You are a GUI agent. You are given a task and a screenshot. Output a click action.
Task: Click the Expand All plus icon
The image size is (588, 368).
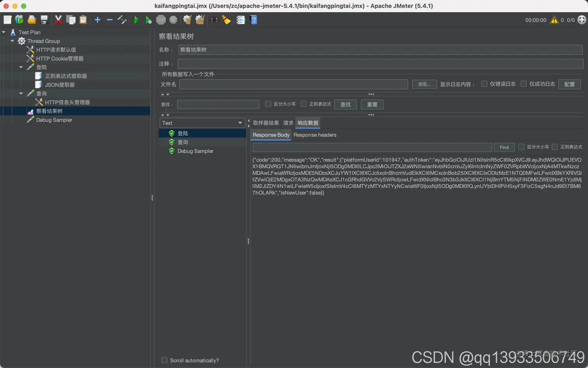pyautogui.click(x=98, y=20)
